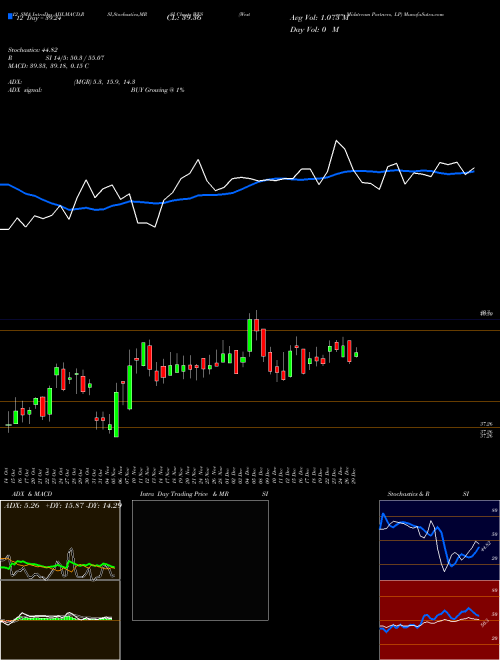Click the '14 Oct' date axis label

[8, 475]
